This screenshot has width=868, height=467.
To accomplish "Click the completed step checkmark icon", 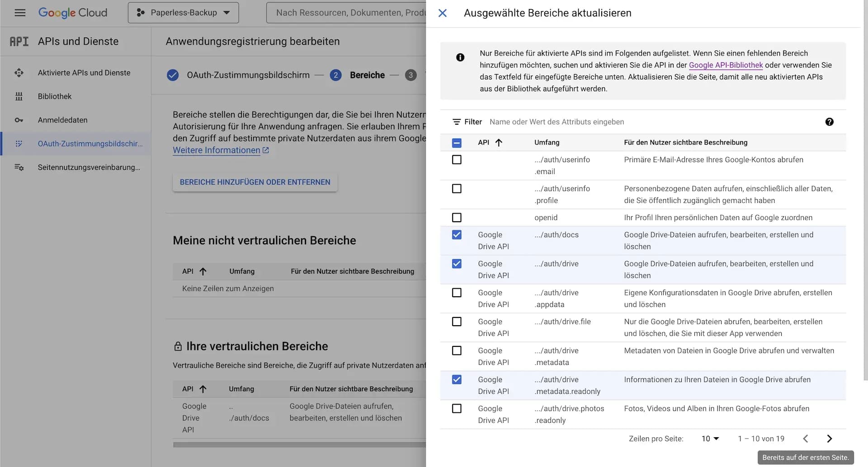I will point(173,75).
